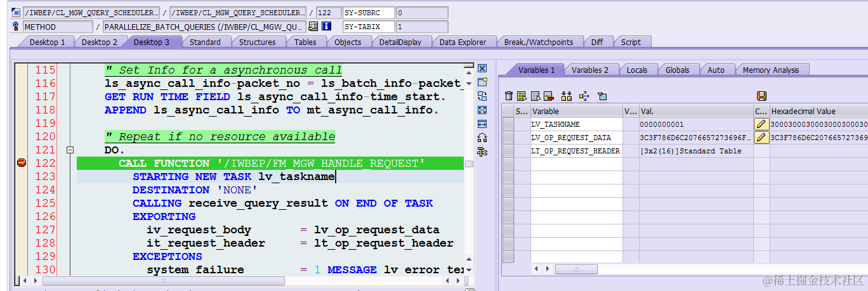The image size is (868, 291).
Task: Click the Val. column header
Action: click(x=695, y=111)
